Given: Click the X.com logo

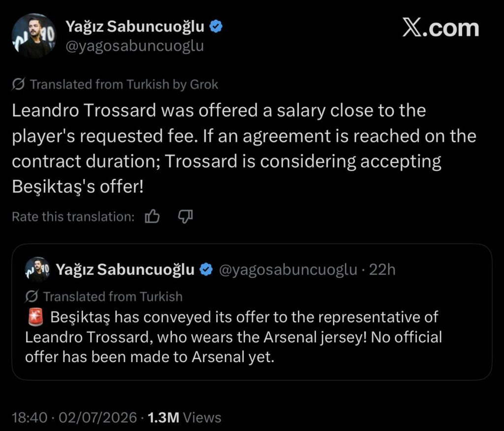Looking at the screenshot, I should click(441, 28).
